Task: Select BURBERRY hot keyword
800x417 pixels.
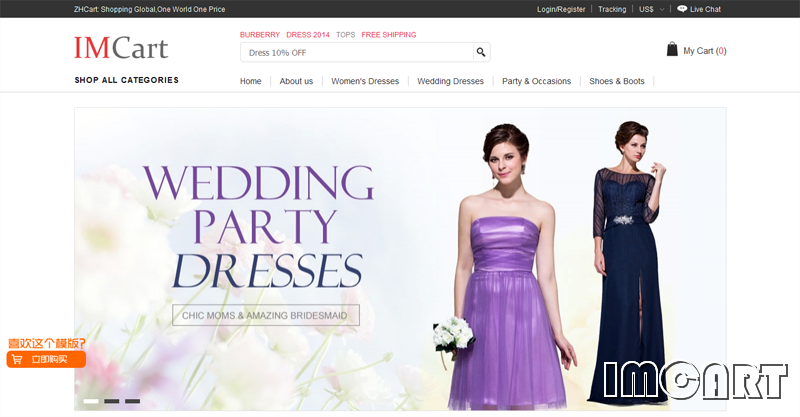Action: pos(260,35)
